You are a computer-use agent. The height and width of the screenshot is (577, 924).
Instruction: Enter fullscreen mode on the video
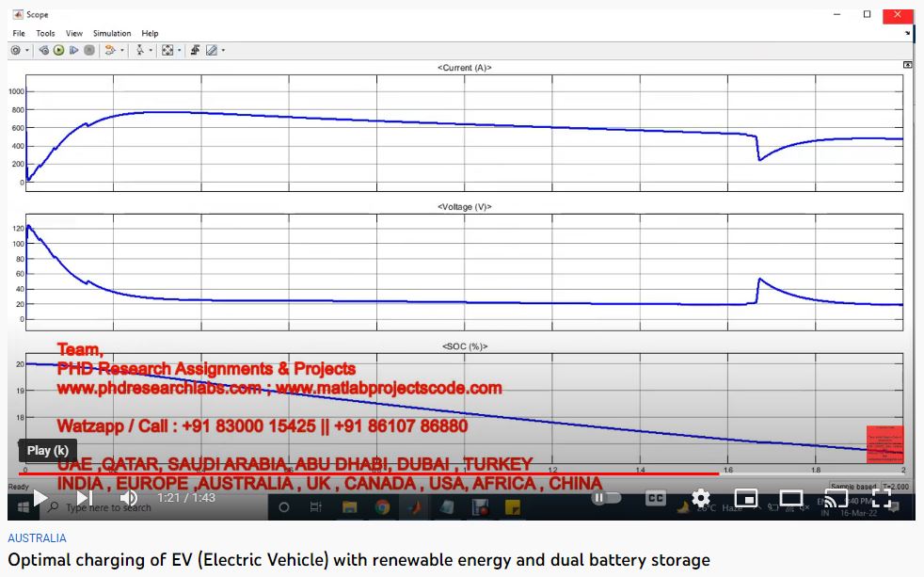coord(881,498)
